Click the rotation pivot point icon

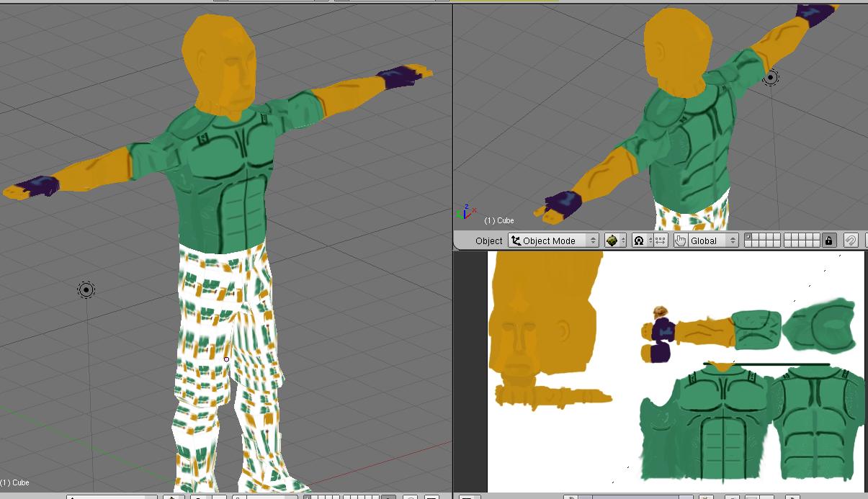point(638,240)
